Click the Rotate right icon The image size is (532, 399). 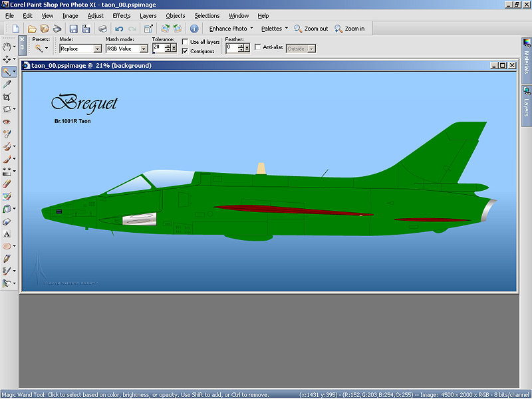coord(165,29)
